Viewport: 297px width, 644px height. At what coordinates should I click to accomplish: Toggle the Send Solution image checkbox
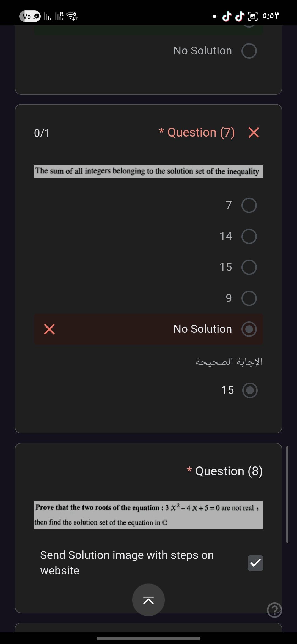click(255, 563)
